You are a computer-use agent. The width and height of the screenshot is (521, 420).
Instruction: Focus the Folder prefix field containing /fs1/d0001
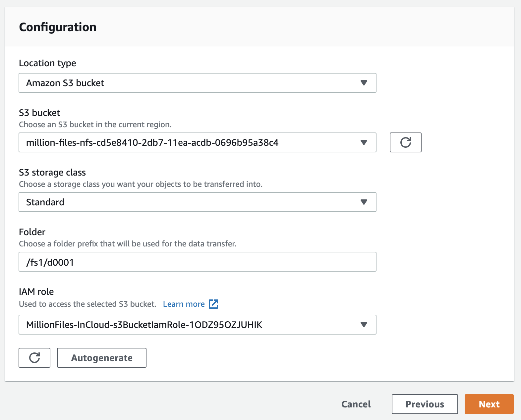[x=198, y=262]
